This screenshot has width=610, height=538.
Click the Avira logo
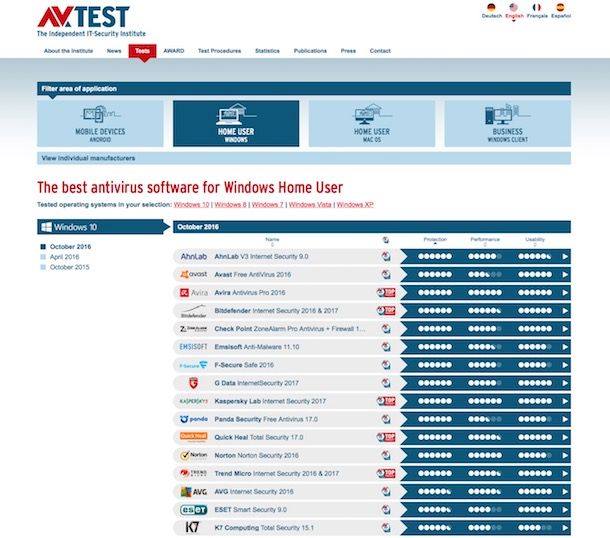194,293
